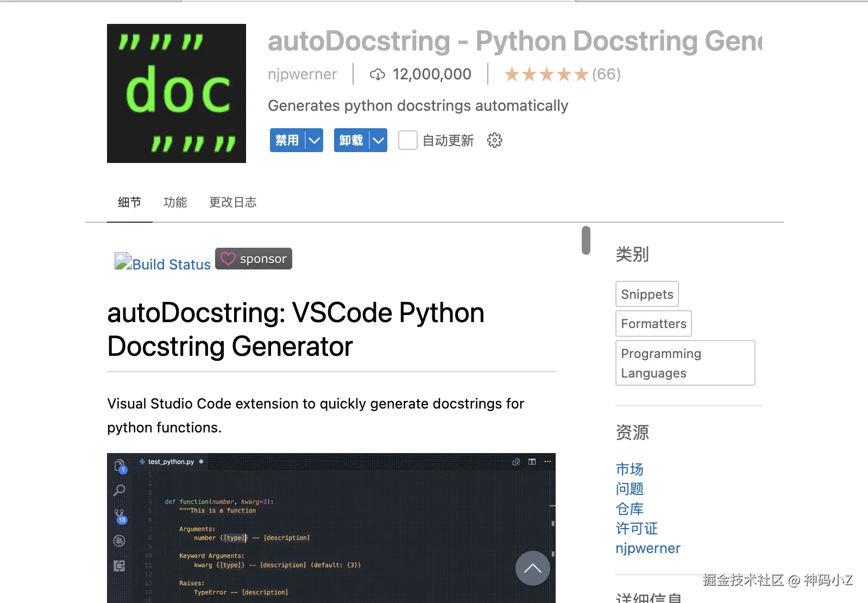Screen dimensions: 868x603
Task: Click the scroll-to-top arrow button
Action: (532, 568)
